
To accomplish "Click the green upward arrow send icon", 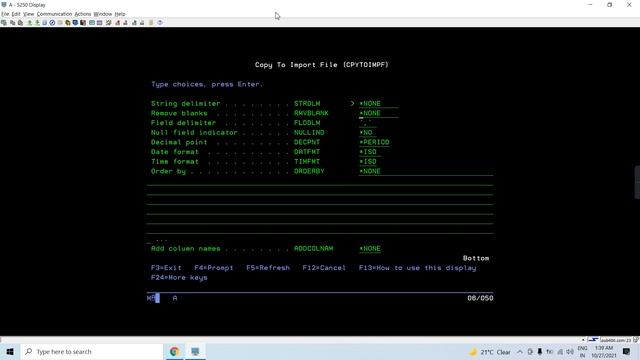I will point(29,23).
